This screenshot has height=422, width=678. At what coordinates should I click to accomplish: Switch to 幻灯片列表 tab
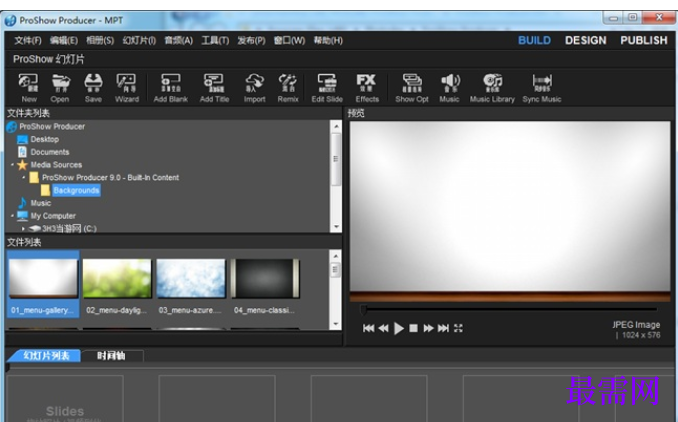pos(45,355)
